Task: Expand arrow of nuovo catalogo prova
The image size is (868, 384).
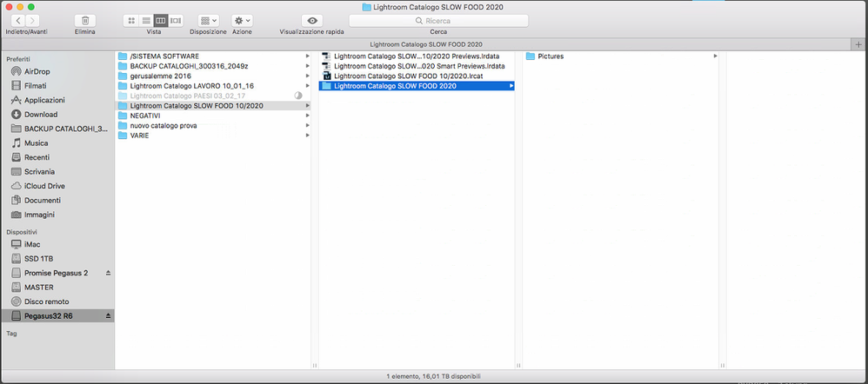Action: point(307,126)
